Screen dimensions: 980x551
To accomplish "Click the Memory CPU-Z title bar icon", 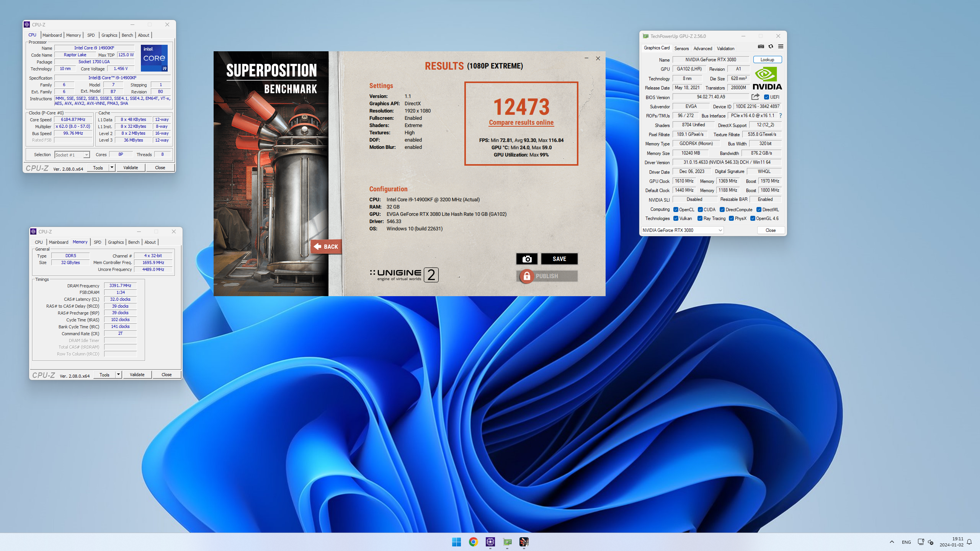I will coord(33,231).
